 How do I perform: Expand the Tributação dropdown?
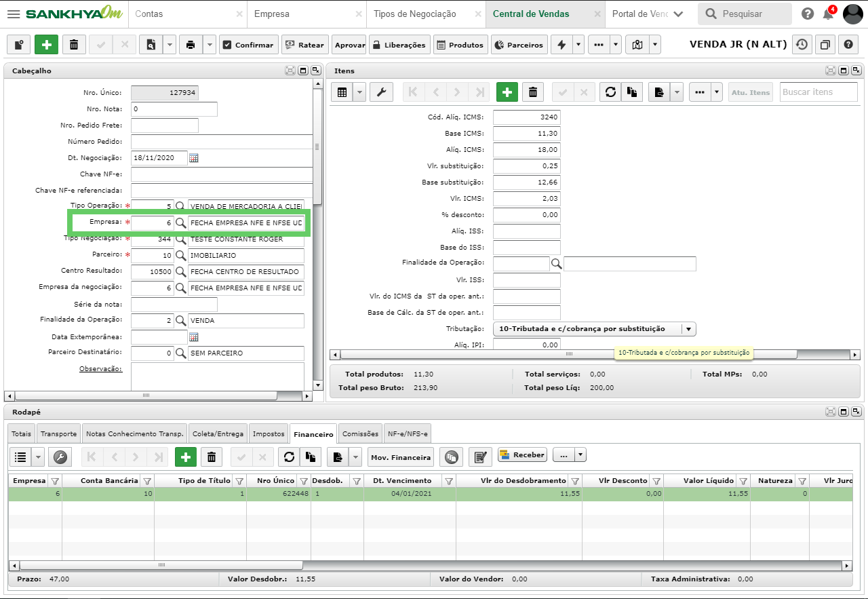688,329
